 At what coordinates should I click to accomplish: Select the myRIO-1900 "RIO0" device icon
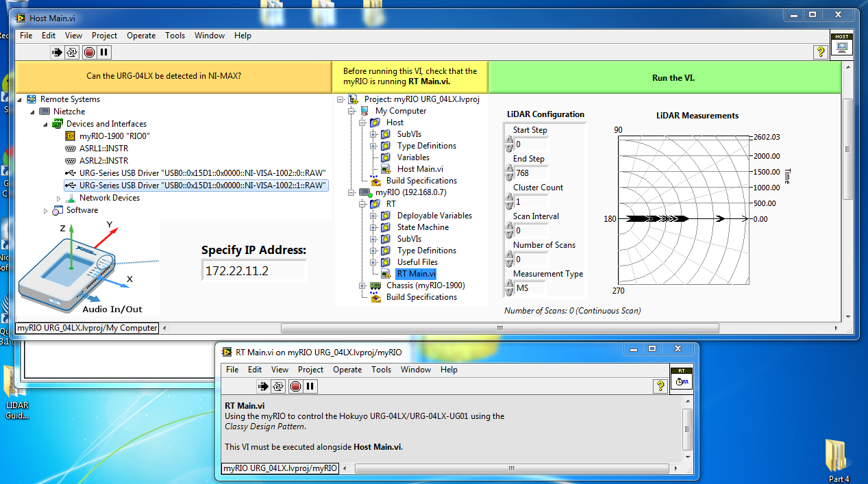pos(70,136)
